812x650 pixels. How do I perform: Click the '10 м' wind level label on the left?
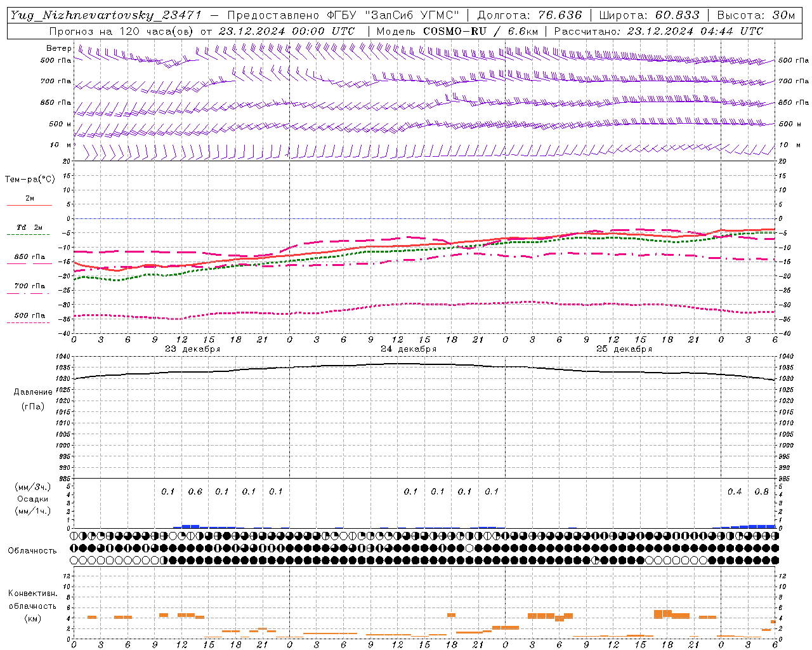pyautogui.click(x=61, y=145)
